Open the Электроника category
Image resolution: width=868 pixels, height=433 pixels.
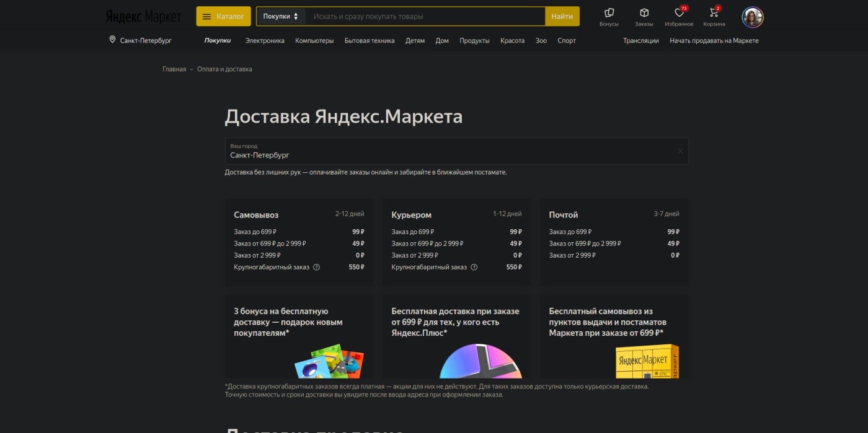[265, 40]
